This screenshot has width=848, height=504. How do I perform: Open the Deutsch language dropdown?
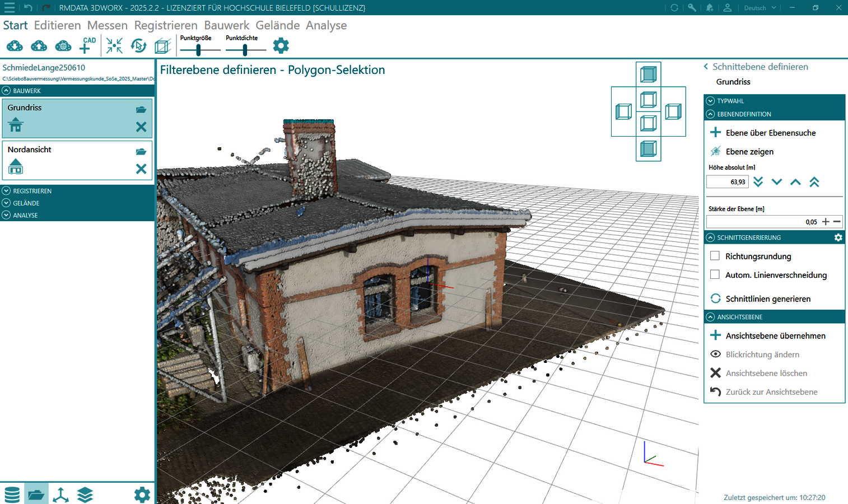pos(760,8)
